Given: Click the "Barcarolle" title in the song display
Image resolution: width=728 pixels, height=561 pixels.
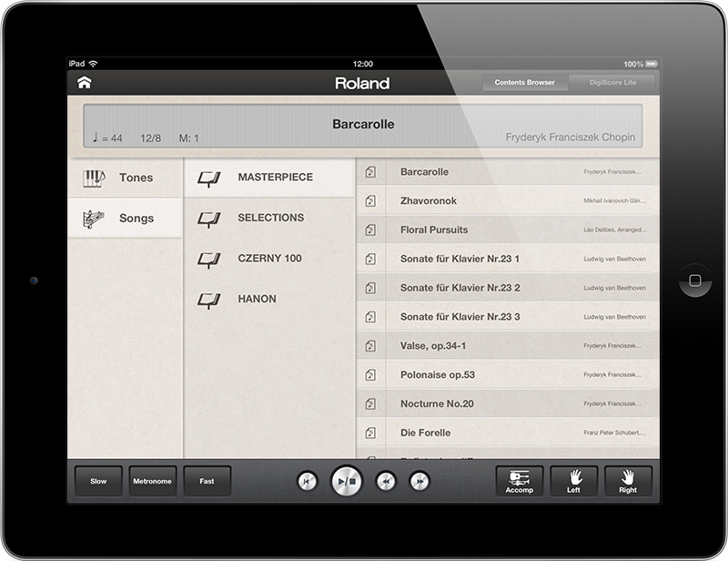Looking at the screenshot, I should click(x=363, y=124).
